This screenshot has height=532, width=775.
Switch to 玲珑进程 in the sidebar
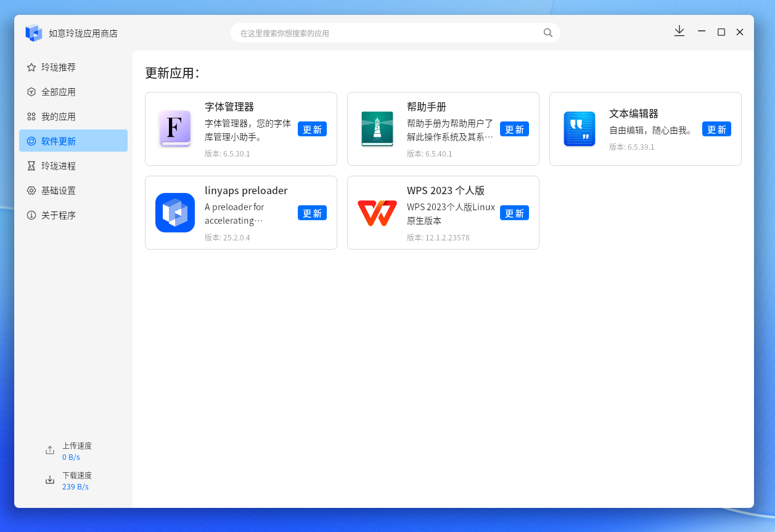pos(73,166)
